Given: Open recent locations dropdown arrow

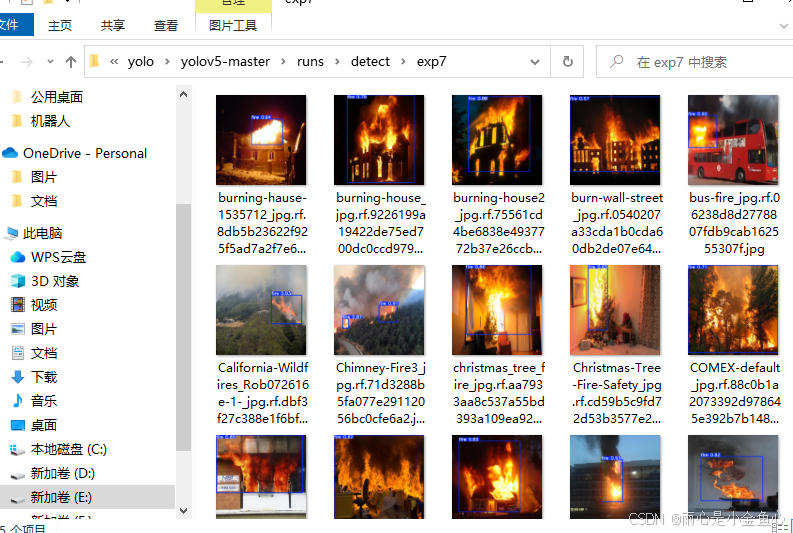Looking at the screenshot, I should (50, 62).
